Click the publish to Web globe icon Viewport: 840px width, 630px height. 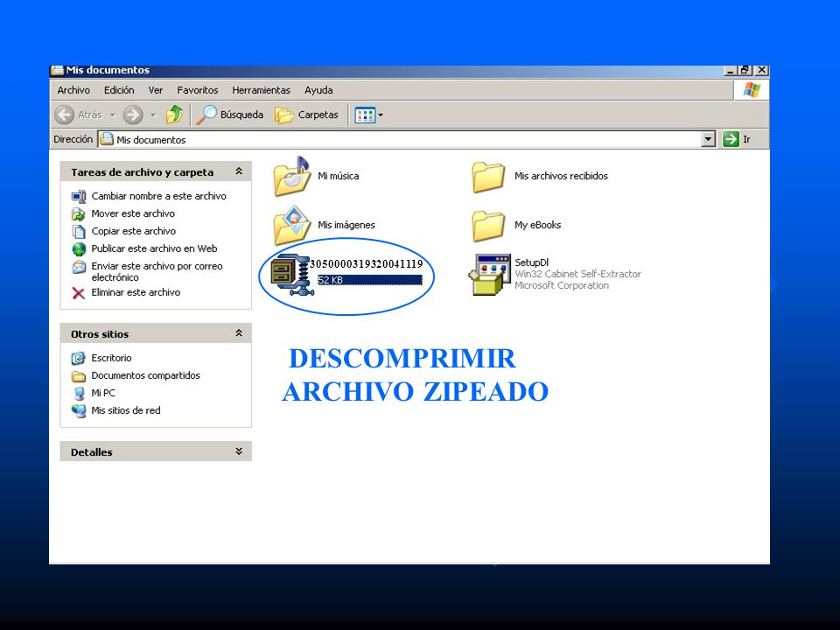click(79, 249)
